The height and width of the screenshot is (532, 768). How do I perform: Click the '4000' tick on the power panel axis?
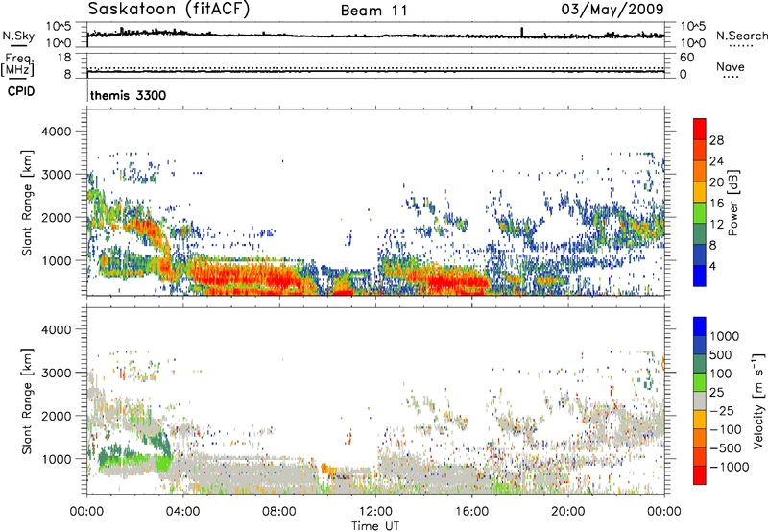[x=56, y=132]
